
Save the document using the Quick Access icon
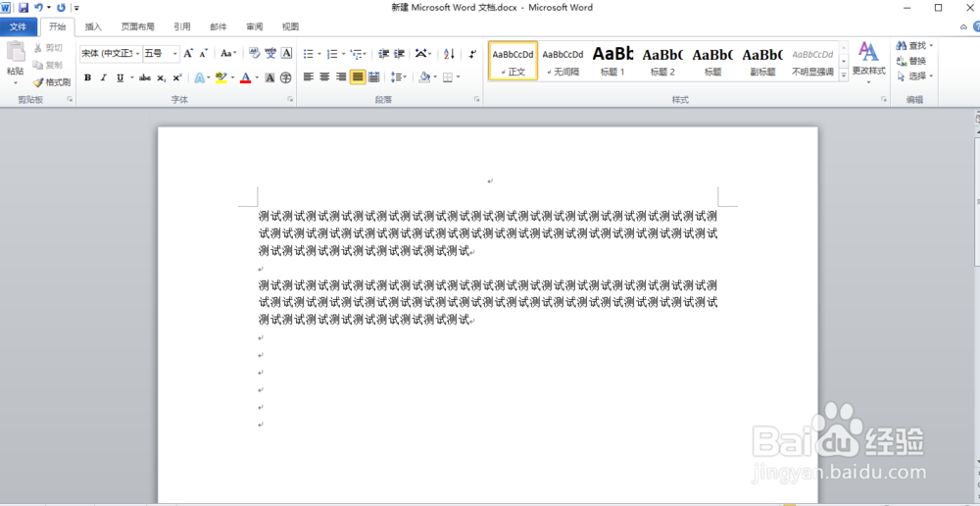pyautogui.click(x=24, y=8)
